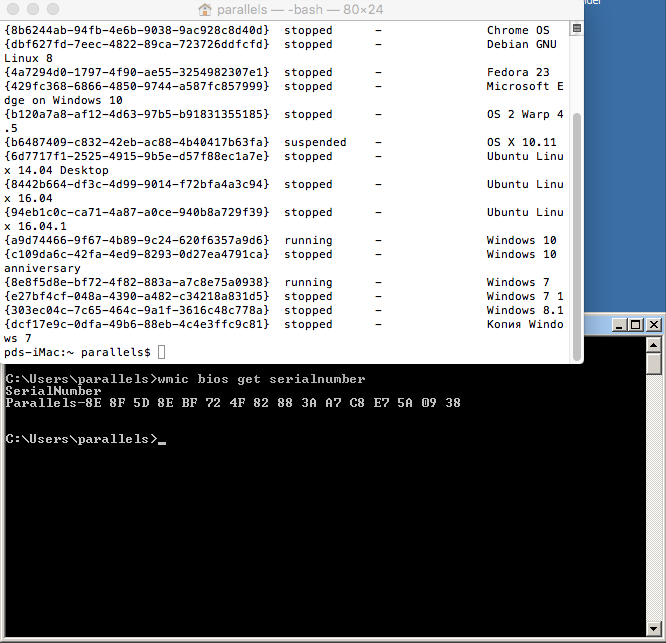Viewport: 666px width, 643px height.
Task: Click the down arrow of cmd scrollbar
Action: click(x=653, y=628)
